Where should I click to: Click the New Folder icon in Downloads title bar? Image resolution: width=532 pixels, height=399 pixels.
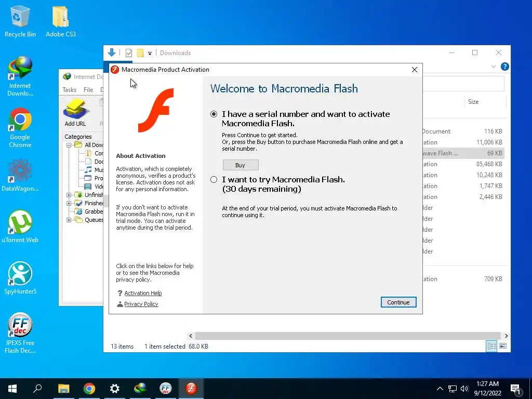(140, 53)
